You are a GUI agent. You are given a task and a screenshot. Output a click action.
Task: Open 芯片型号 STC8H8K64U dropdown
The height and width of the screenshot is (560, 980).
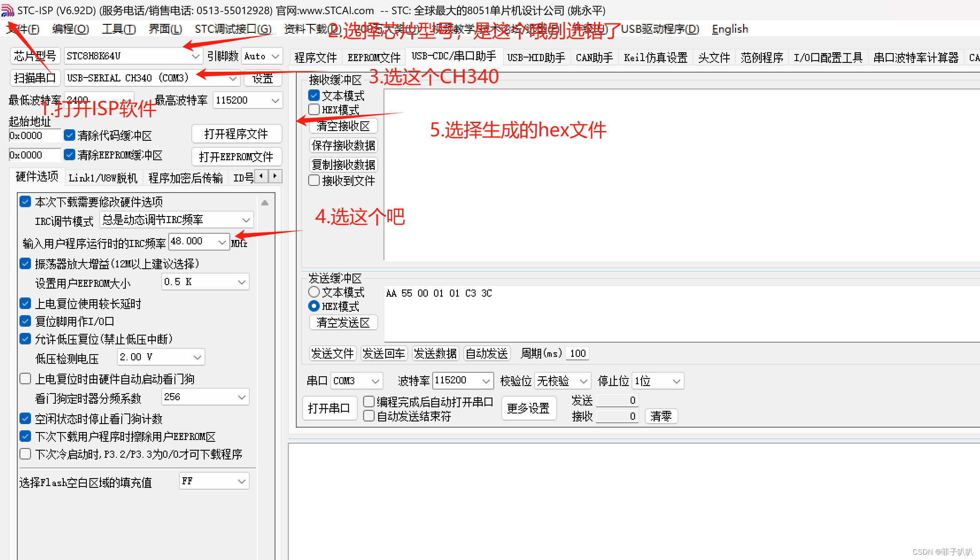195,56
